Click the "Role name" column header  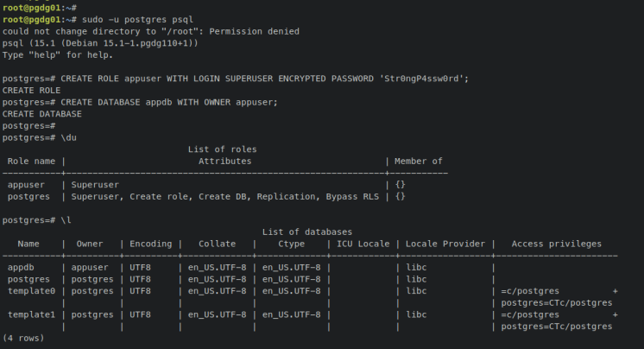(31, 161)
